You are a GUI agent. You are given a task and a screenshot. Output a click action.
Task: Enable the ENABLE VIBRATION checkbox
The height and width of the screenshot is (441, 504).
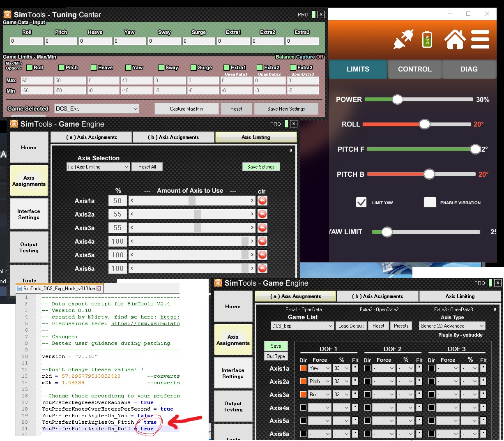(x=430, y=202)
